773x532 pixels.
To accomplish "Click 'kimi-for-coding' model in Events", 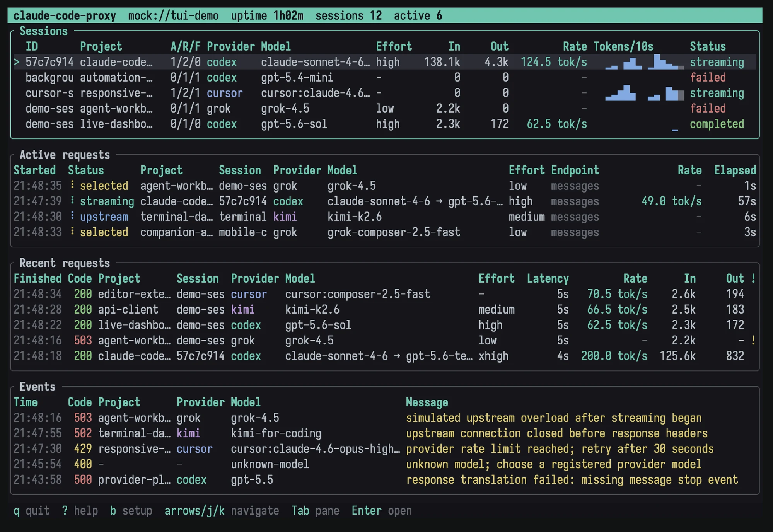I will coord(276,433).
